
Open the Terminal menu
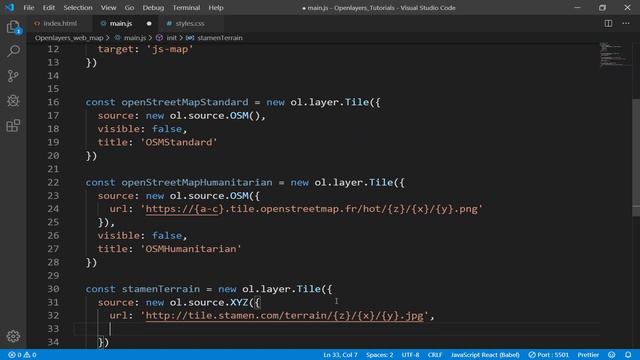(x=186, y=8)
